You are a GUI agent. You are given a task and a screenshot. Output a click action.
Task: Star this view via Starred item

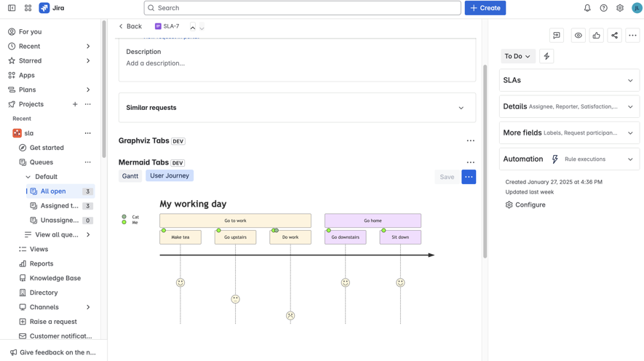(x=30, y=60)
